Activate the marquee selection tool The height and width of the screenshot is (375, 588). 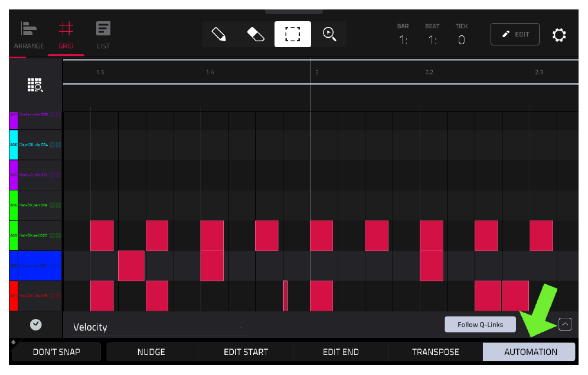coord(292,34)
